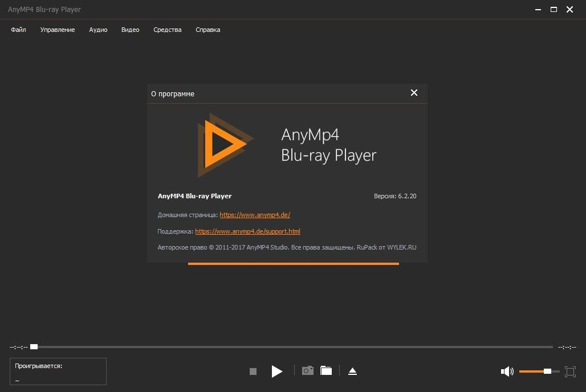The height and width of the screenshot is (392, 586).
Task: Minimize the AnyMP4 Blu-ray Player window
Action: click(538, 10)
